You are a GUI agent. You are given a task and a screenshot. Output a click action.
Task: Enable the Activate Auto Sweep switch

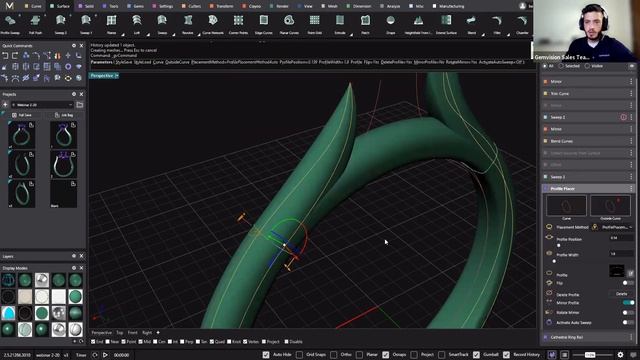click(x=628, y=322)
